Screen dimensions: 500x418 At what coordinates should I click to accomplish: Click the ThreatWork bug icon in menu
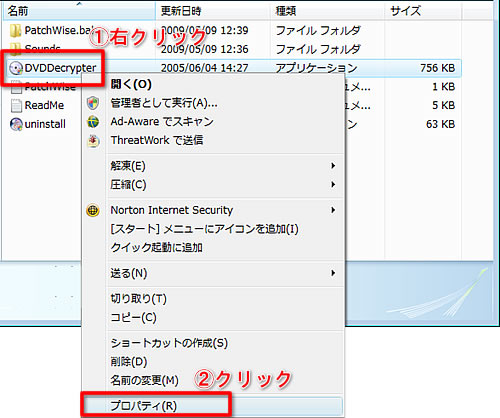coord(93,141)
